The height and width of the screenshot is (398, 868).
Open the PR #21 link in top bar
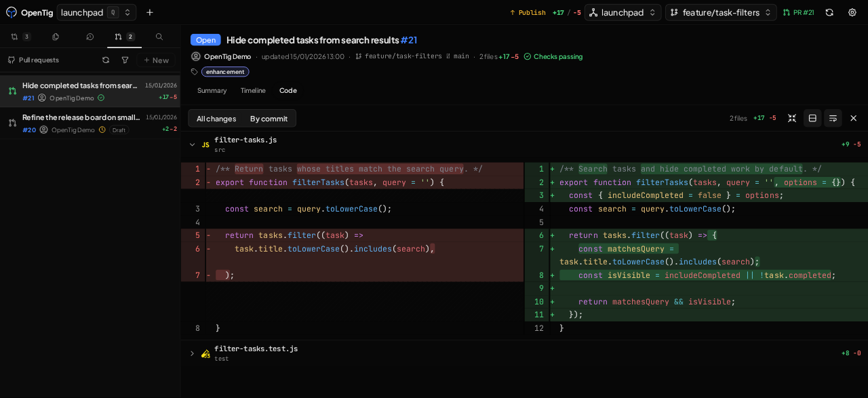[798, 12]
